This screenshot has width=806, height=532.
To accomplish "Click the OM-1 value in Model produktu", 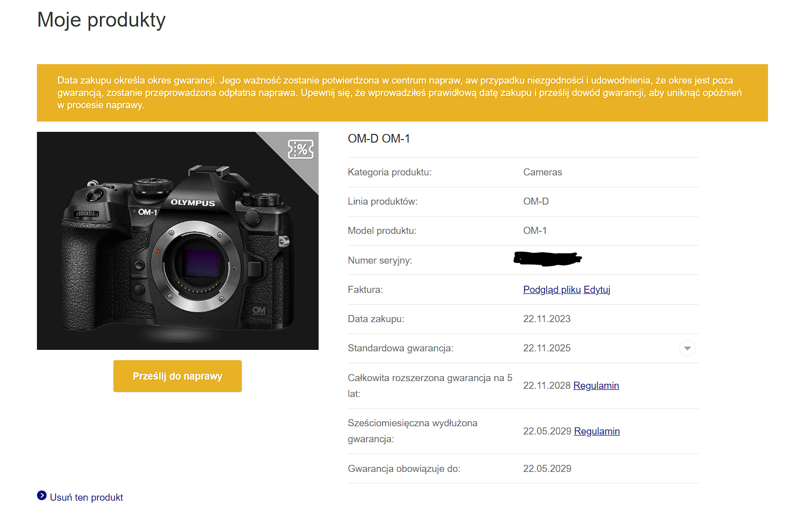I will [x=535, y=231].
